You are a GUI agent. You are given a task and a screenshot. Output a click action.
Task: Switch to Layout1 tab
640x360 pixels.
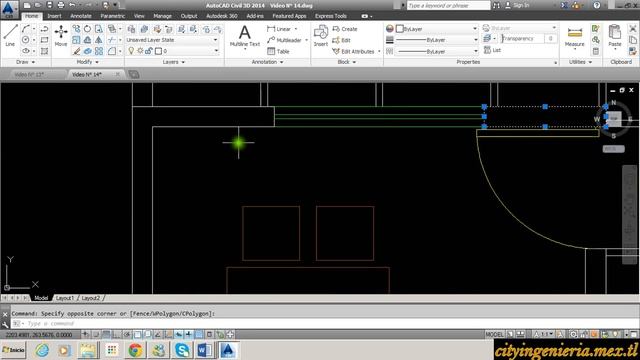click(x=64, y=298)
